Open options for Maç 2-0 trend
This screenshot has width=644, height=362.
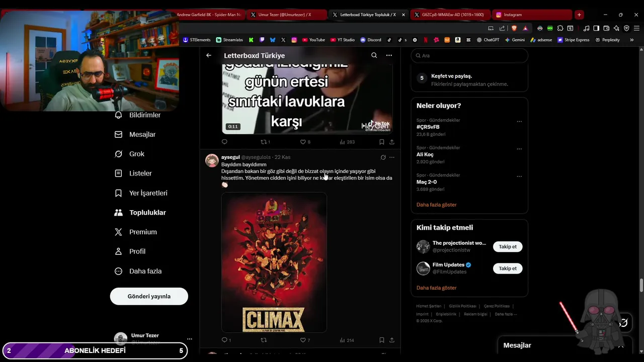[x=519, y=176]
